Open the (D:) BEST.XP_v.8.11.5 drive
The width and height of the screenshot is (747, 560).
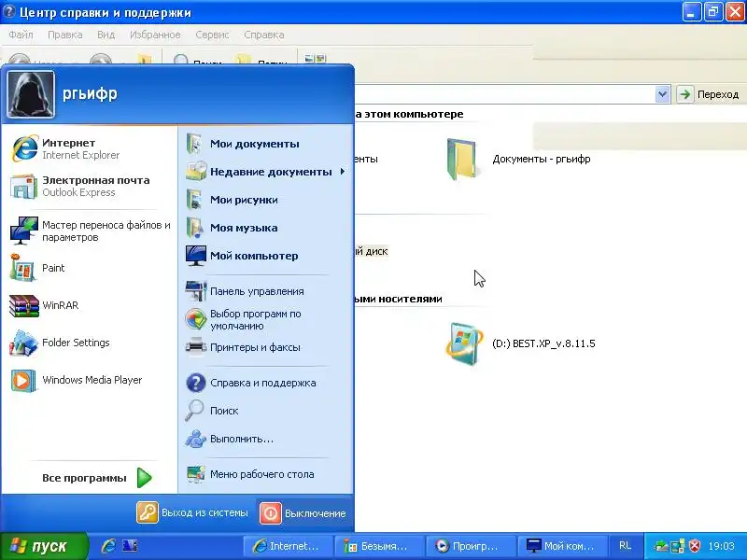click(520, 343)
